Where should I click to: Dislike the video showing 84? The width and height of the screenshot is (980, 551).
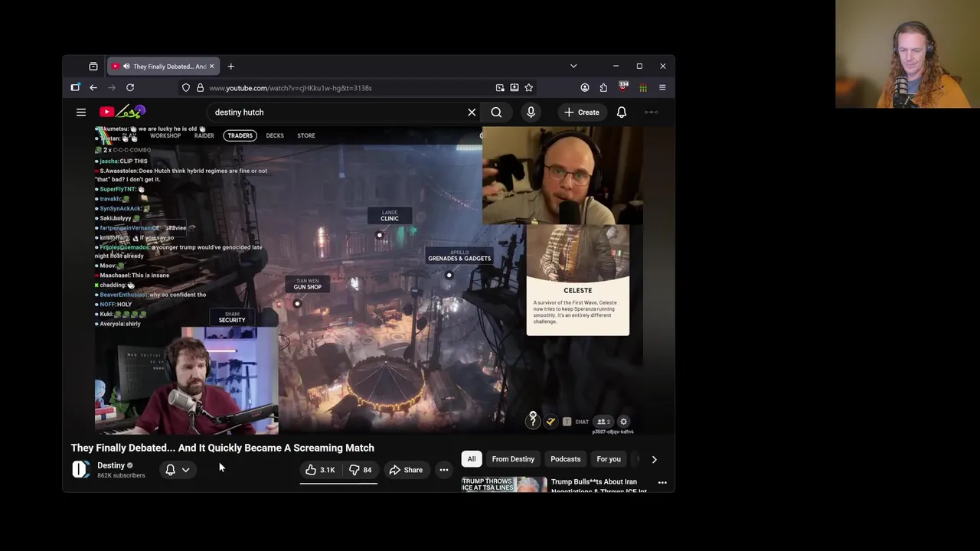(x=361, y=470)
